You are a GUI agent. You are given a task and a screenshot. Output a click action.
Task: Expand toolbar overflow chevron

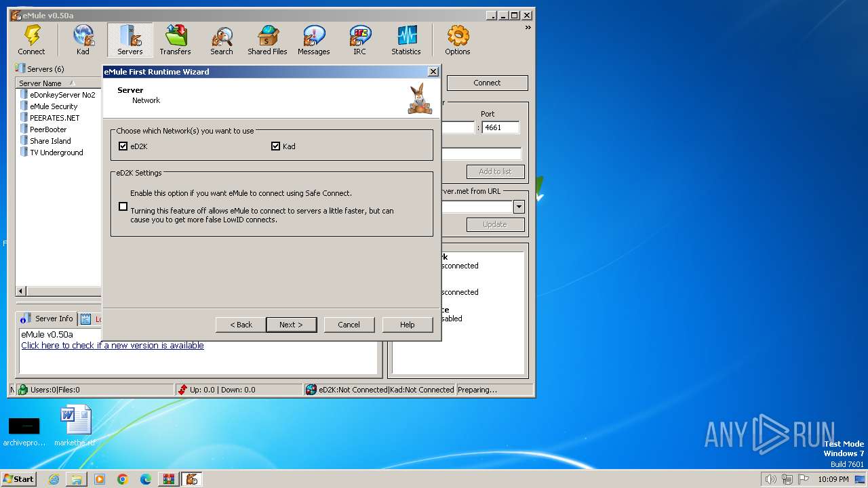pos(528,28)
